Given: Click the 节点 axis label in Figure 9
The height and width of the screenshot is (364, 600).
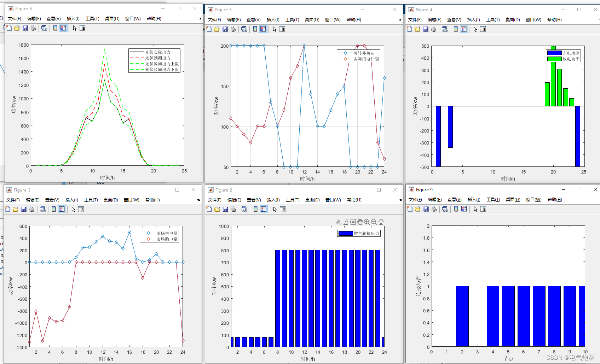Looking at the screenshot, I should tap(508, 358).
